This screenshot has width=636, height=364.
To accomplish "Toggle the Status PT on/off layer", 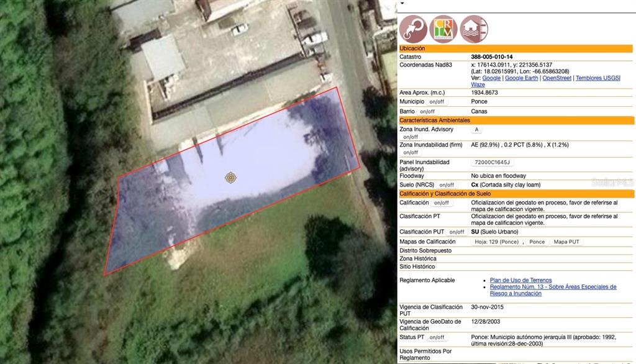I will [437, 337].
